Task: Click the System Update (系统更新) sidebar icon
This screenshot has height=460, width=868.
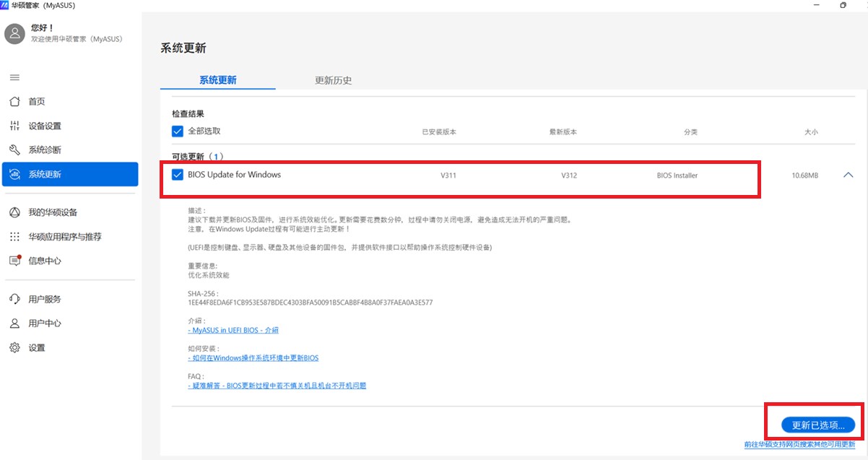Action: click(x=14, y=174)
